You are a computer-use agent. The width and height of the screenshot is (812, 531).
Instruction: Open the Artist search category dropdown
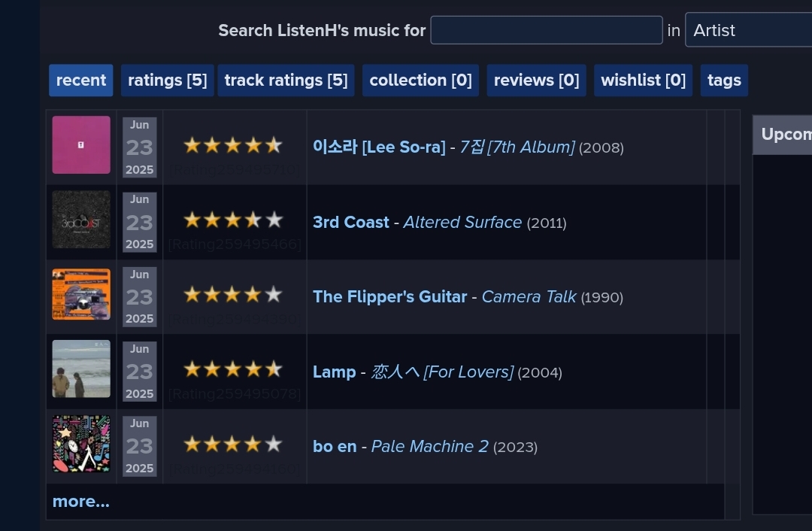[x=748, y=30]
